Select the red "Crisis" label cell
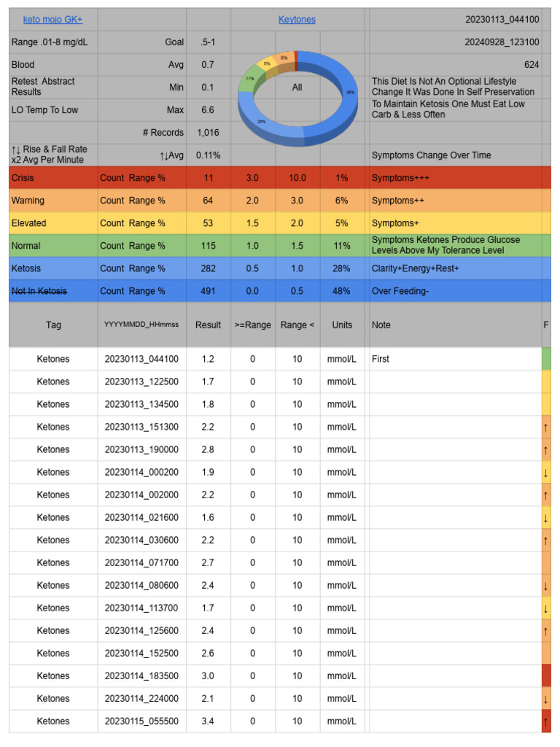 [x=53, y=178]
